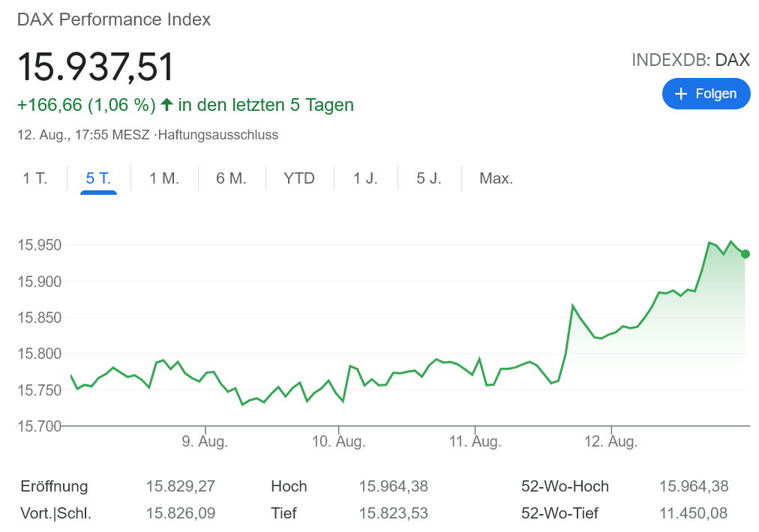Click the 12. Aug. date axis label
The height and width of the screenshot is (532, 759).
[611, 442]
